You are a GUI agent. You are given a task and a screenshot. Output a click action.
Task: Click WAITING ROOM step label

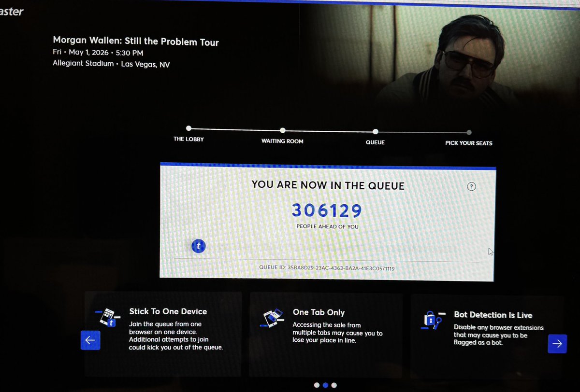(x=282, y=141)
